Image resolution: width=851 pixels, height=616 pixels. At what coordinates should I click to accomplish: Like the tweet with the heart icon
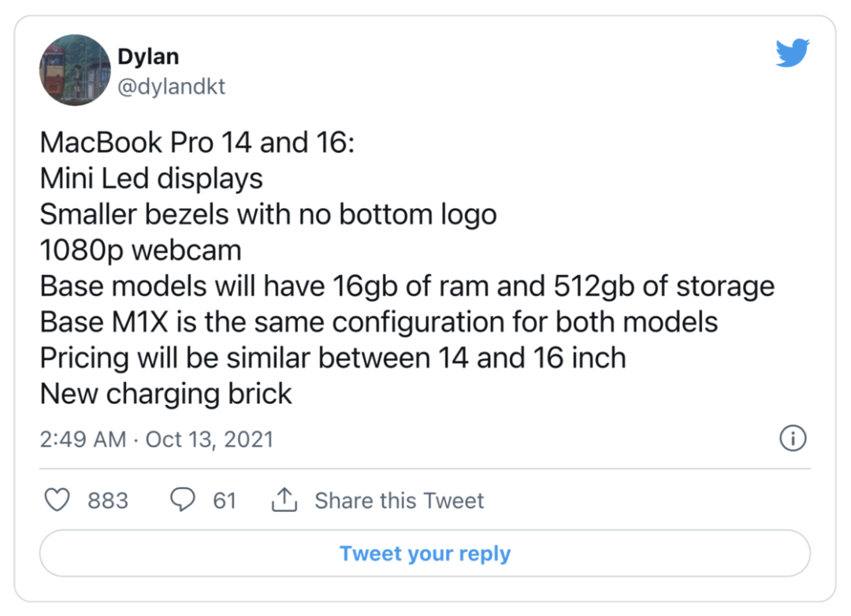57,500
